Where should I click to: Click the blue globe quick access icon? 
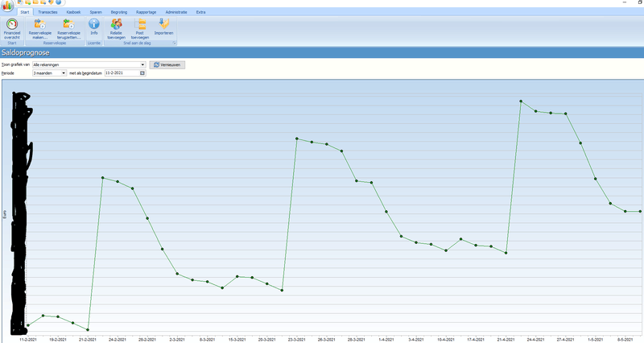[59, 2]
